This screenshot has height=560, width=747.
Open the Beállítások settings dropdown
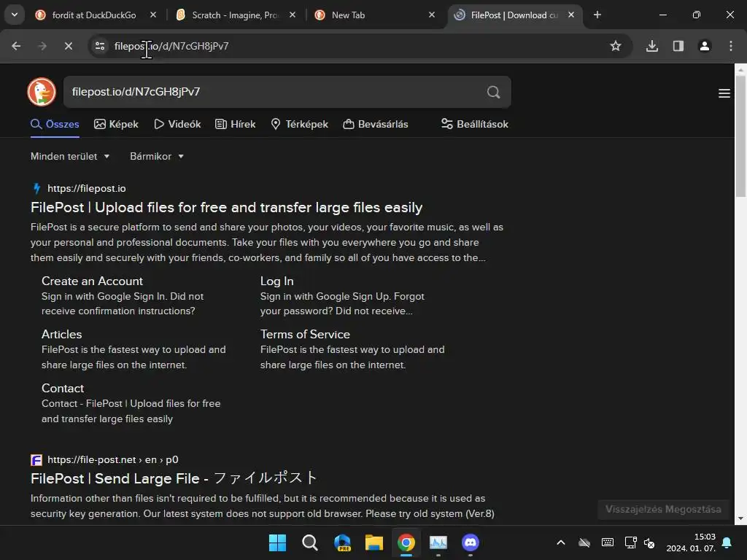click(474, 124)
